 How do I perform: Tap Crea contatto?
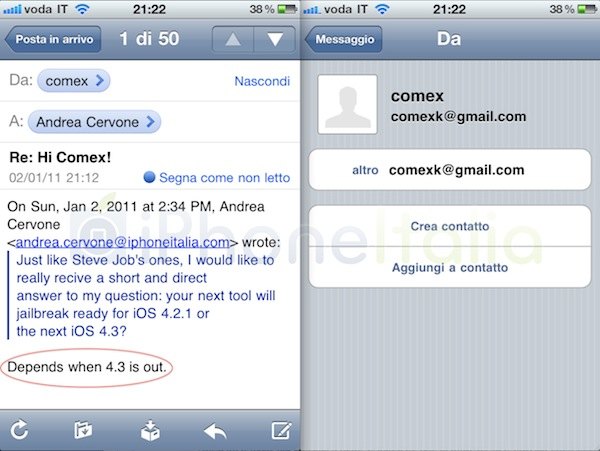[x=450, y=226]
